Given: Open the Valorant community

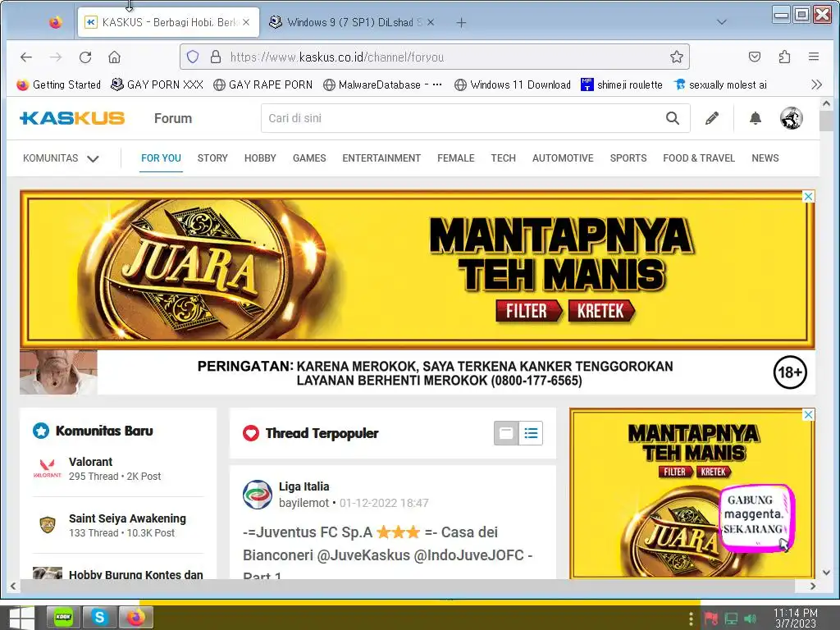Looking at the screenshot, I should pyautogui.click(x=90, y=462).
